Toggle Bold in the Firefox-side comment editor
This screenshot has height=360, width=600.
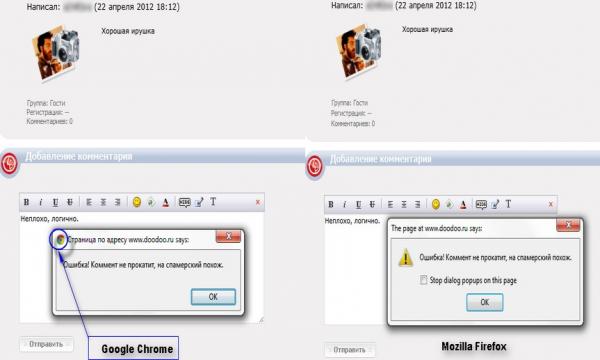click(331, 204)
